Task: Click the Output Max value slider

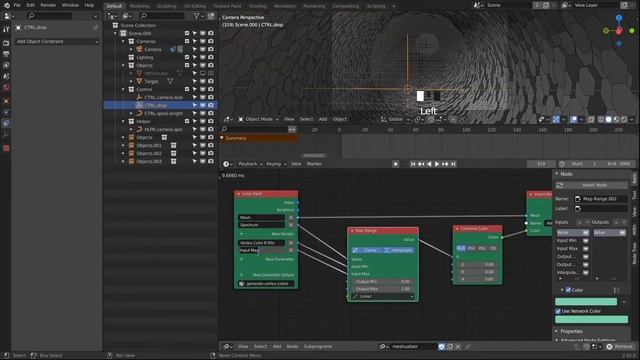Action: (383, 289)
